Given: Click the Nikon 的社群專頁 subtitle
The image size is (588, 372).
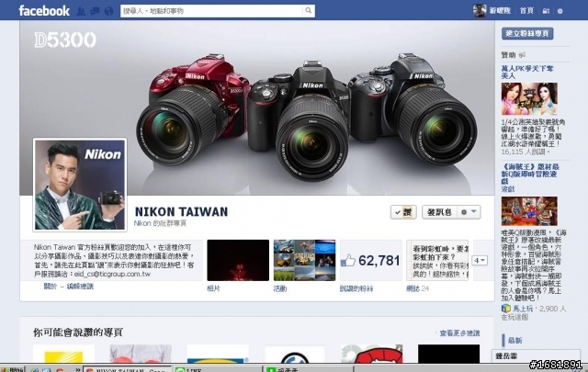Looking at the screenshot, I should click(x=160, y=223).
